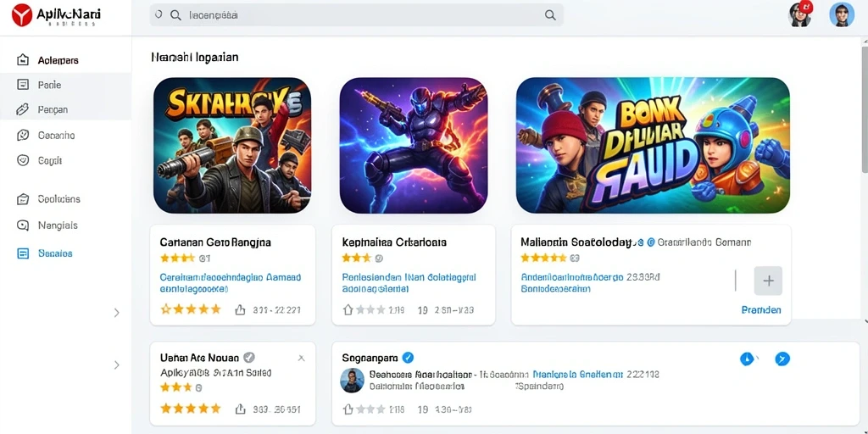Image resolution: width=868 pixels, height=434 pixels.
Task: Click the plus button in Maliannin card
Action: [x=768, y=281]
